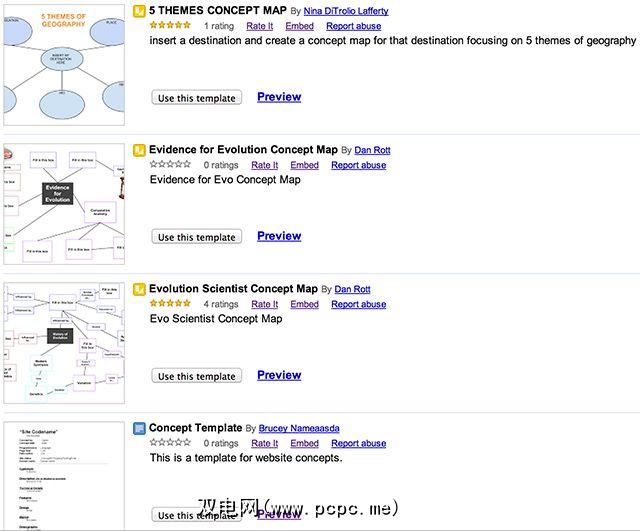Report abuse on the Concept Template

(x=358, y=443)
